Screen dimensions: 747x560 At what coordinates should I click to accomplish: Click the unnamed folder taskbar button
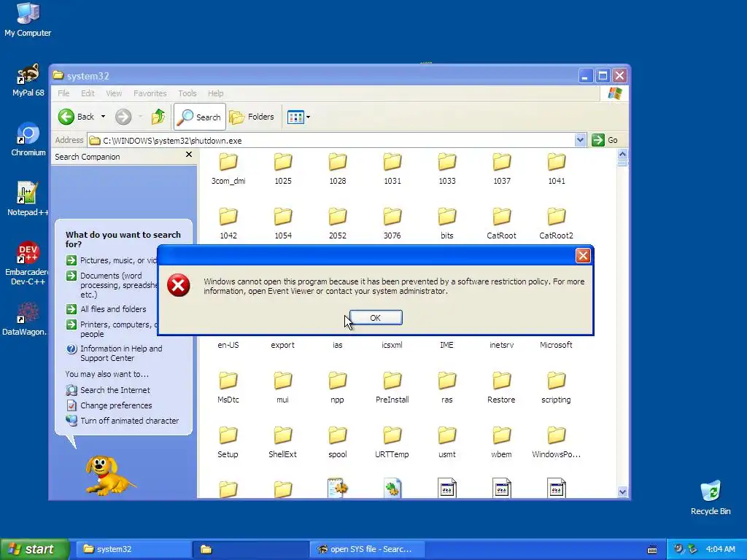[251, 549]
